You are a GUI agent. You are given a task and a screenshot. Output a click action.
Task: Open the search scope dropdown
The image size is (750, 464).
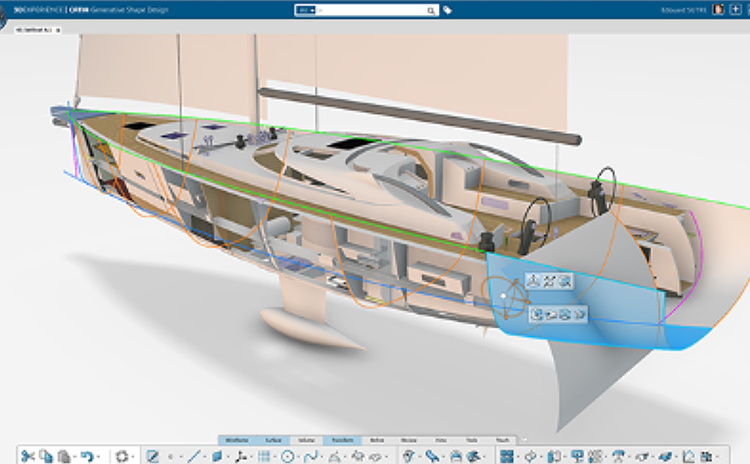pyautogui.click(x=306, y=10)
